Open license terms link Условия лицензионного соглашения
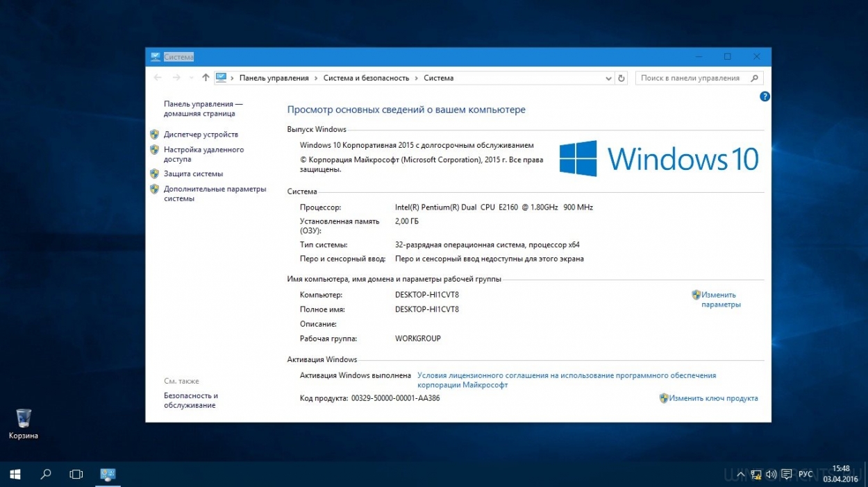Screen dimensions: 868x487 coord(567,380)
